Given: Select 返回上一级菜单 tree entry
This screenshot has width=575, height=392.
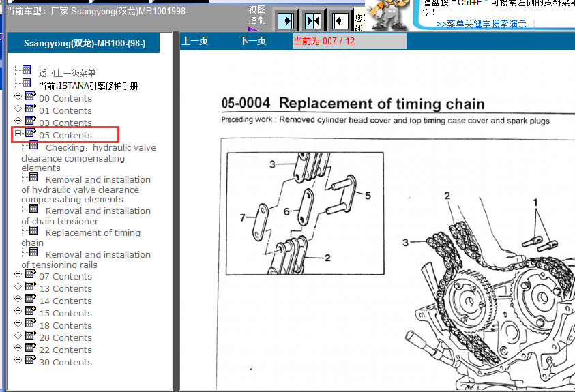Looking at the screenshot, I should (67, 73).
